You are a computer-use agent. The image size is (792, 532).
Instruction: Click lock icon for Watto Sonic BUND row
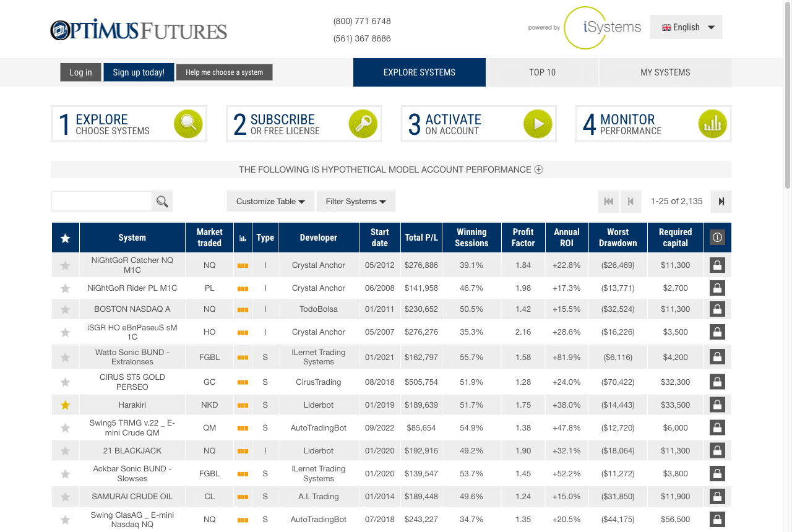(x=717, y=357)
